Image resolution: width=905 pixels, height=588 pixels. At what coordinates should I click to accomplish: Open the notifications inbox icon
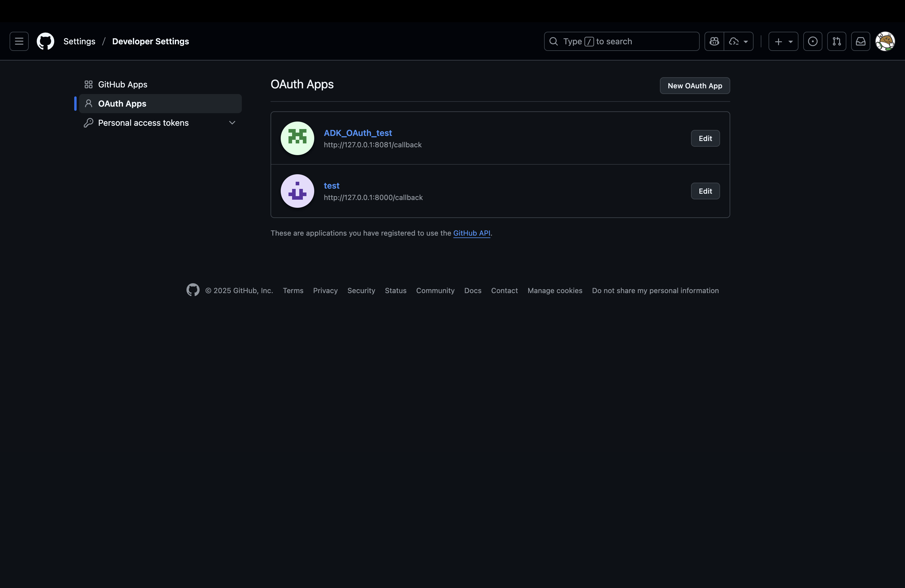pos(860,41)
